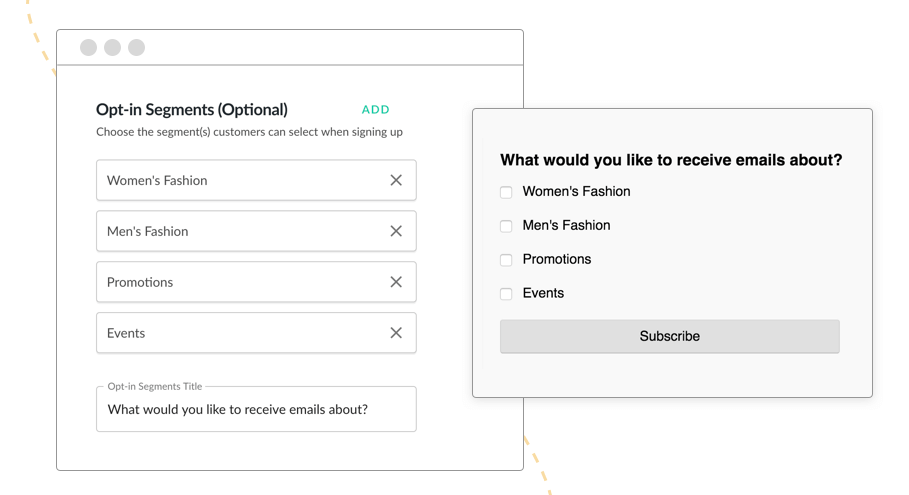909x495 pixels.
Task: Remove the Events segment
Action: (x=396, y=333)
